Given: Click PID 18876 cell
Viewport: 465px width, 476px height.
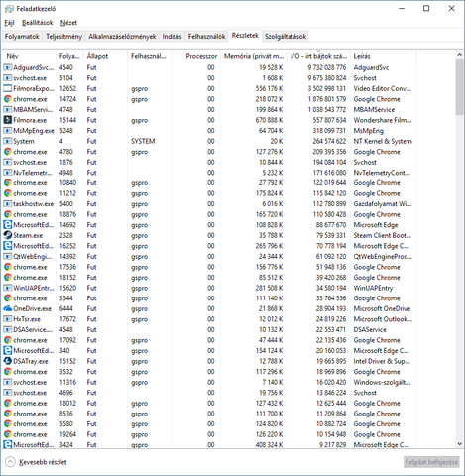Looking at the screenshot, I should (x=67, y=214).
